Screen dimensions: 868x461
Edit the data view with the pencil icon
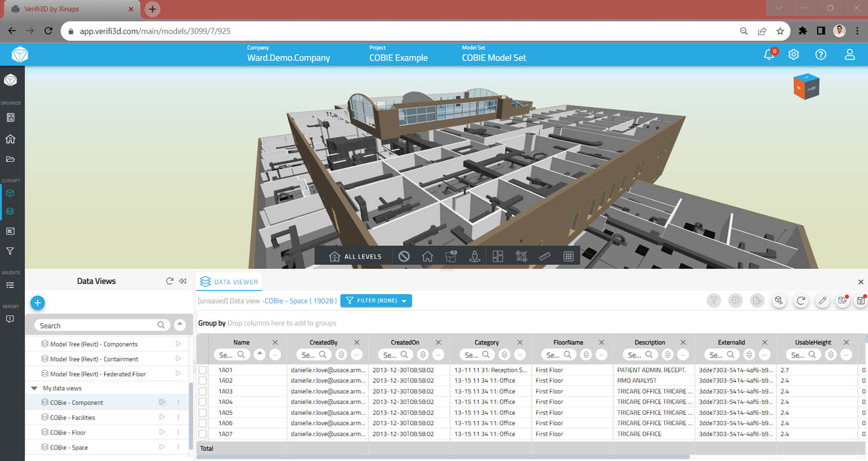pyautogui.click(x=823, y=301)
